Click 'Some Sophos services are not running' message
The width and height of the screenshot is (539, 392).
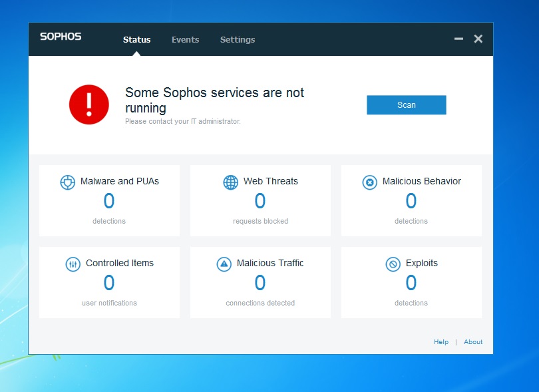click(x=214, y=100)
